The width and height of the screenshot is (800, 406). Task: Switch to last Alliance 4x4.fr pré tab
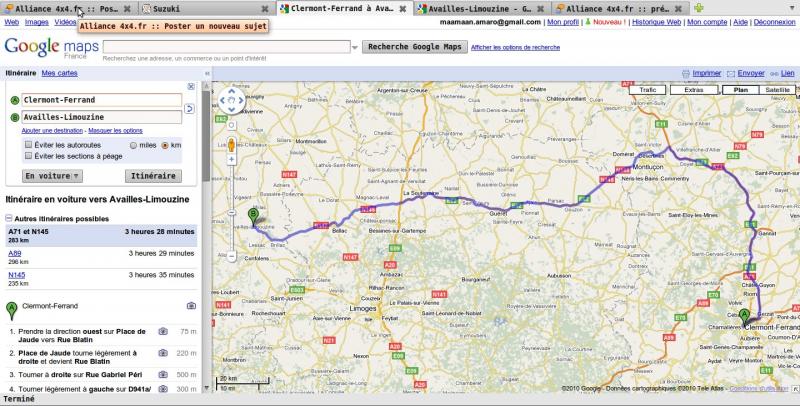pyautogui.click(x=620, y=9)
